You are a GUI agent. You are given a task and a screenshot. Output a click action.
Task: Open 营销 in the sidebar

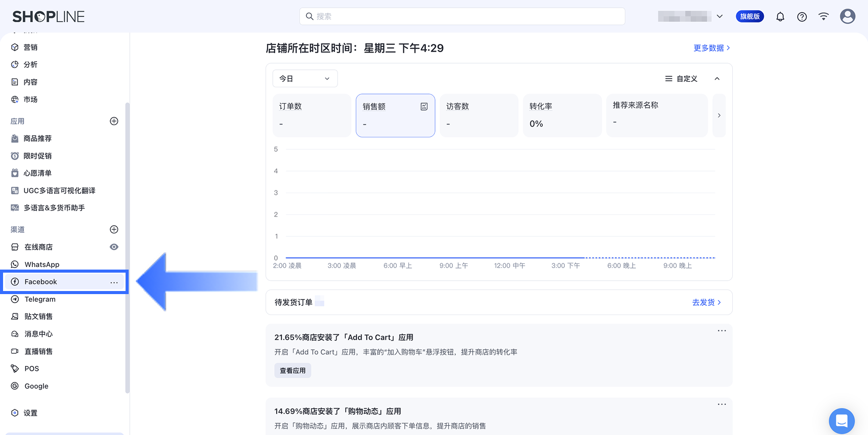pos(31,47)
